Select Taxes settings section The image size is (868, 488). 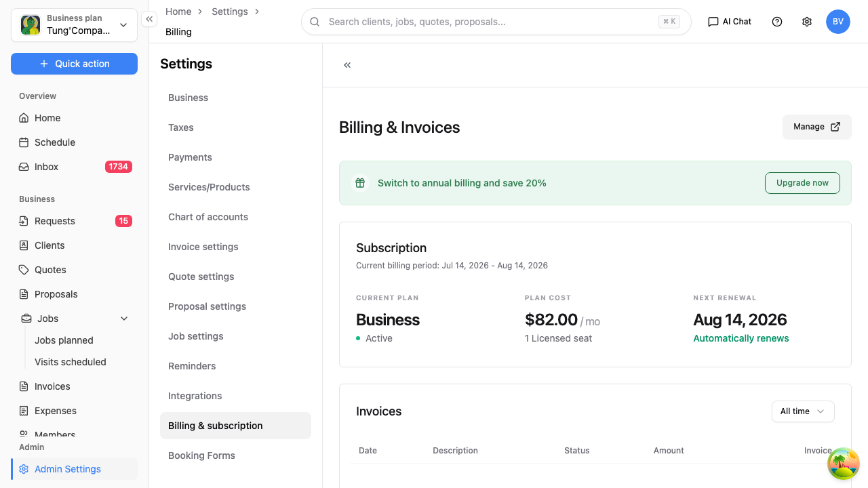pos(235,127)
